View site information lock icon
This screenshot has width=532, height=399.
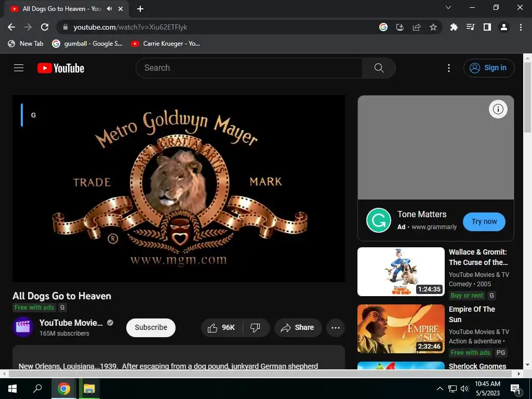pos(65,27)
